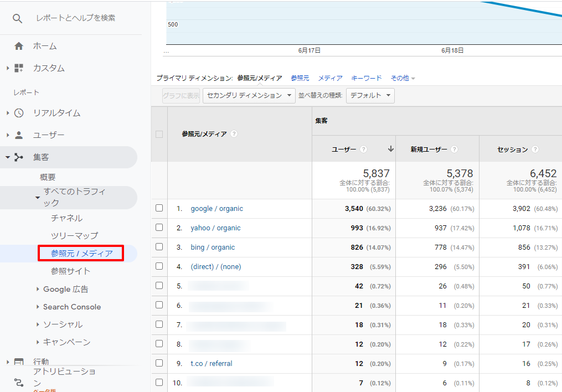Click help icon beside 新規ユーザー header
This screenshot has height=392, width=562.
pos(455,149)
